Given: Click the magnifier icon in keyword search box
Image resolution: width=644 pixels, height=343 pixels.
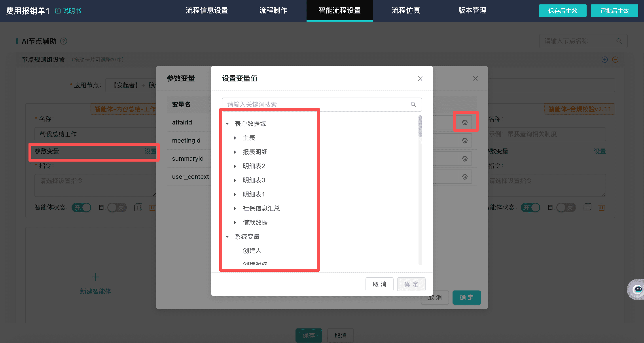Looking at the screenshot, I should pyautogui.click(x=413, y=104).
